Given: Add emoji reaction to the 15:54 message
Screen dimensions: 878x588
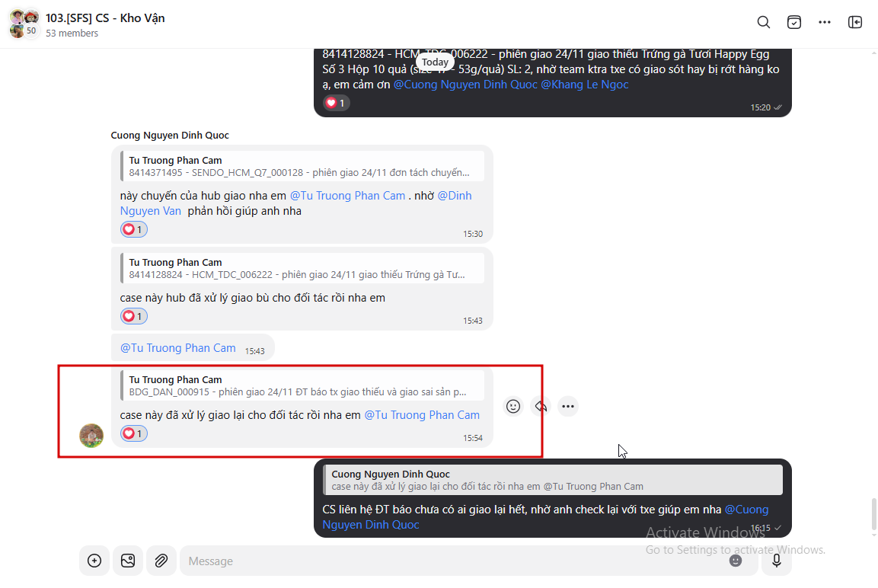Looking at the screenshot, I should click(x=513, y=407).
